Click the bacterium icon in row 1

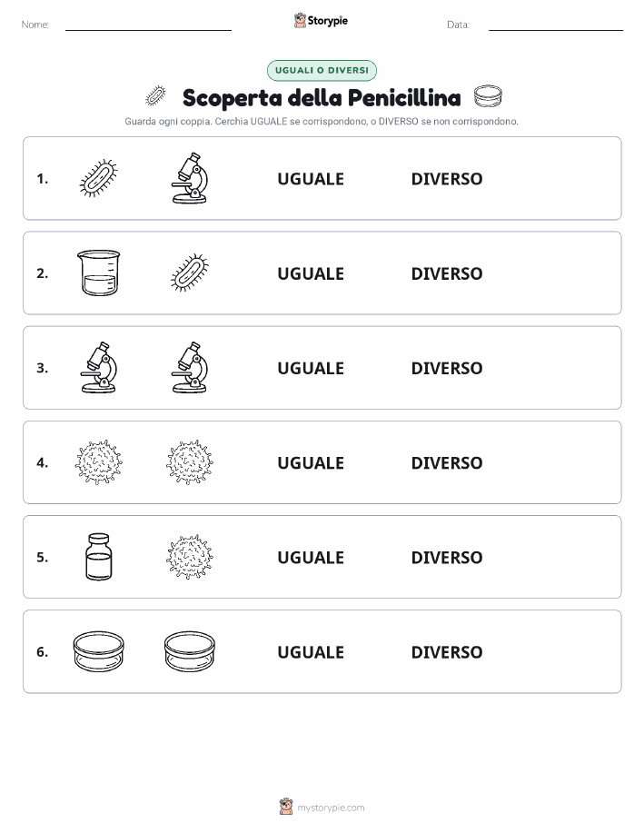pyautogui.click(x=98, y=178)
